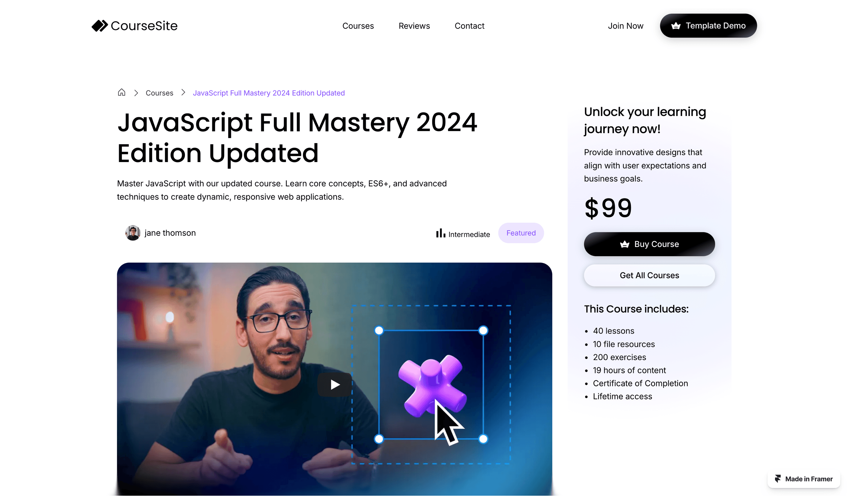This screenshot has width=847, height=504.
Task: Click the chevron after Courses breadcrumb
Action: point(183,92)
